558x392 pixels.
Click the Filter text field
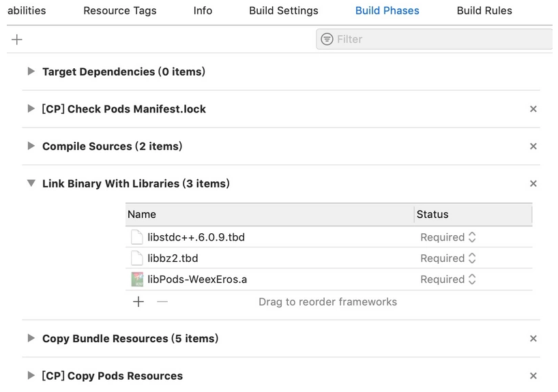click(x=437, y=40)
